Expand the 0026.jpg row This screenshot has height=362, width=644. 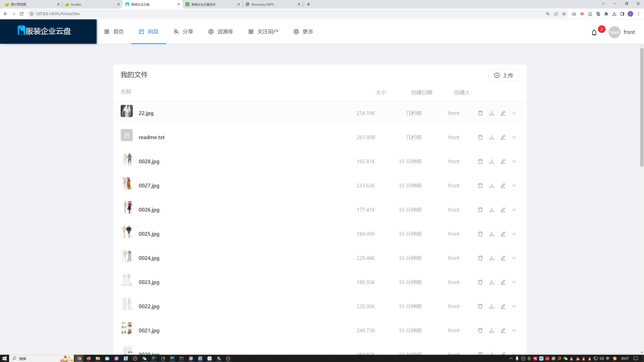pyautogui.click(x=514, y=210)
